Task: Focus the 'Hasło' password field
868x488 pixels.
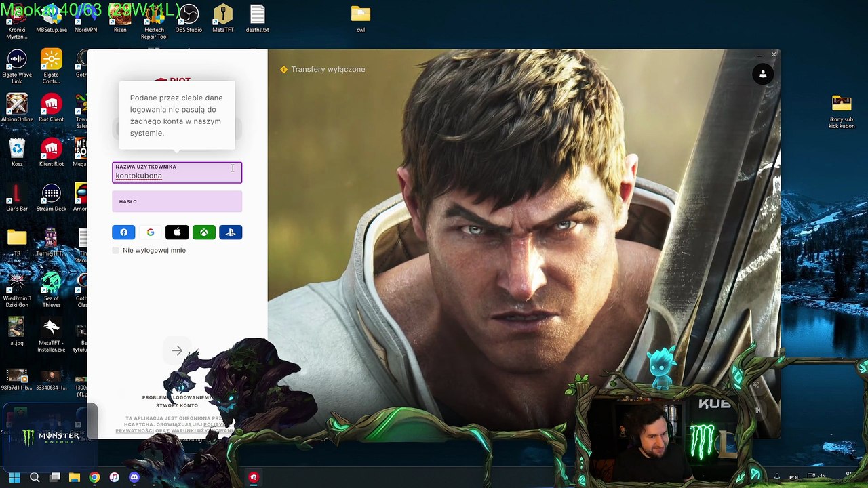Action: click(x=177, y=201)
